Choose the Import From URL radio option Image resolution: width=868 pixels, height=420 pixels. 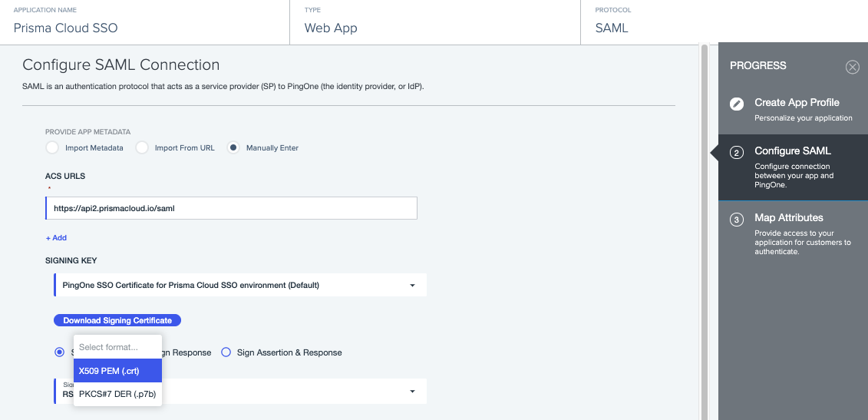tap(142, 147)
